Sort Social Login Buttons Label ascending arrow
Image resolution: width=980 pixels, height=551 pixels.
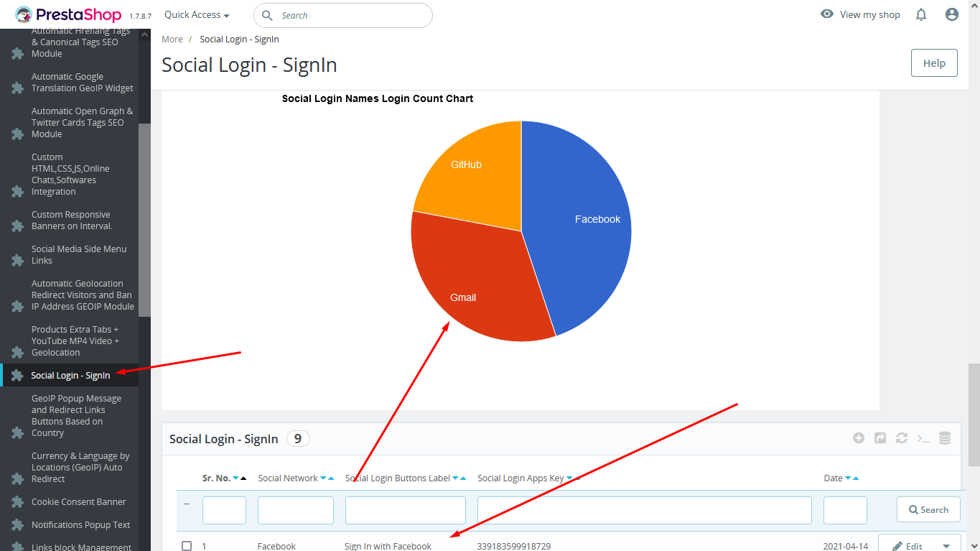point(463,478)
